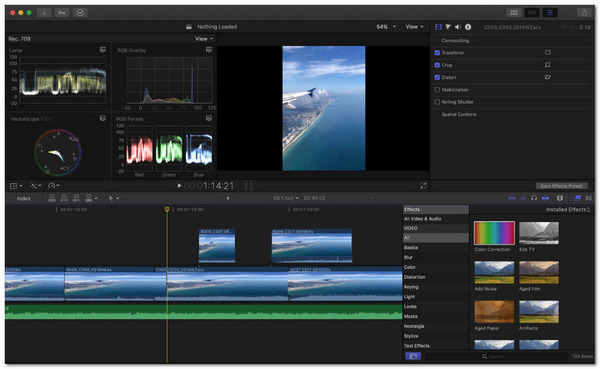Open the Transitions browser bowtie icon
The image size is (600, 369).
coord(589,198)
